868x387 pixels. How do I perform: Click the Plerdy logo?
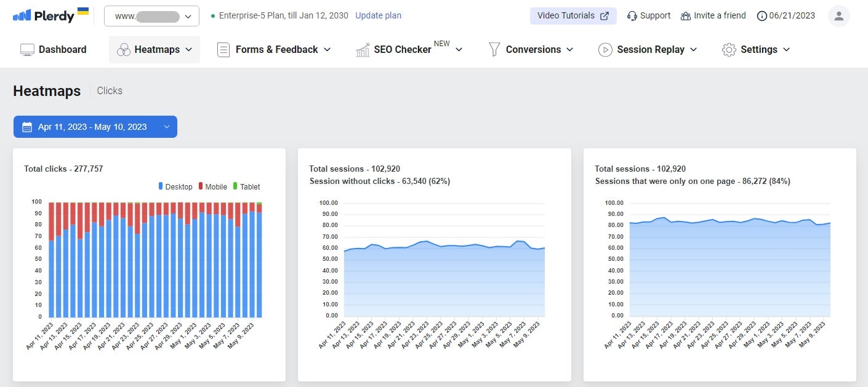click(x=50, y=15)
